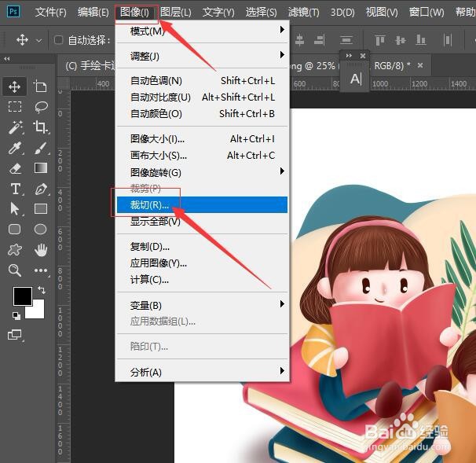Viewport: 476px width, 463px height.
Task: Close the RGB/8 document tab
Action: pyautogui.click(x=420, y=65)
